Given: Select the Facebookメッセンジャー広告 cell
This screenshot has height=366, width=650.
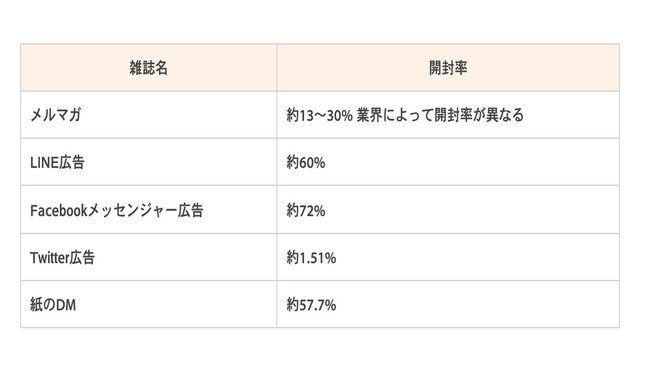Looking at the screenshot, I should [x=148, y=210].
